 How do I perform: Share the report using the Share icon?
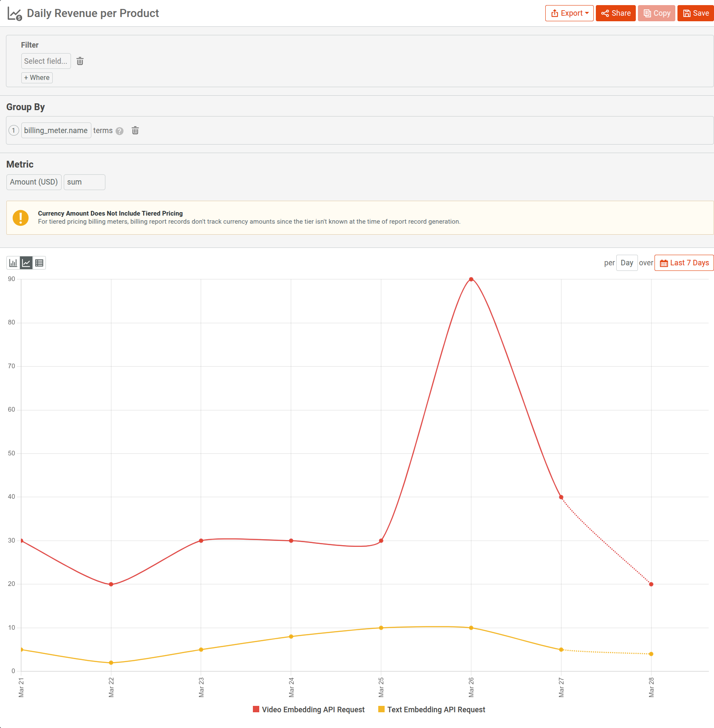pyautogui.click(x=605, y=13)
